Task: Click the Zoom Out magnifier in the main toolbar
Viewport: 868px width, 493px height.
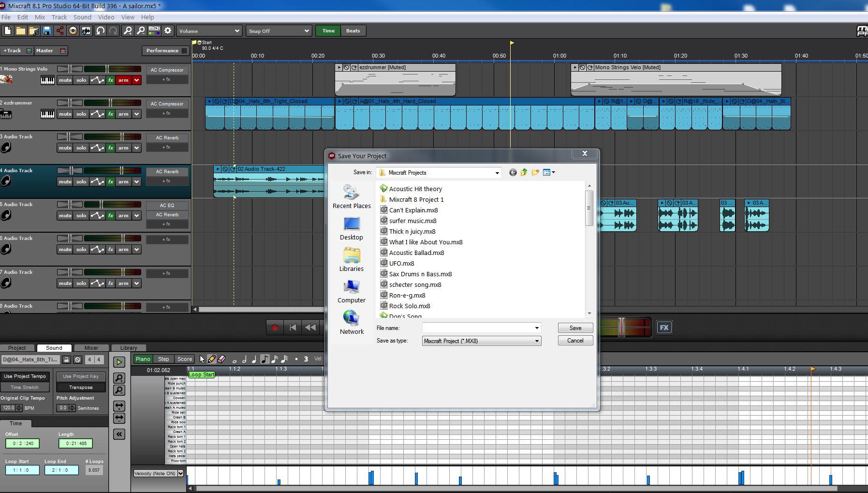Action: pos(141,31)
